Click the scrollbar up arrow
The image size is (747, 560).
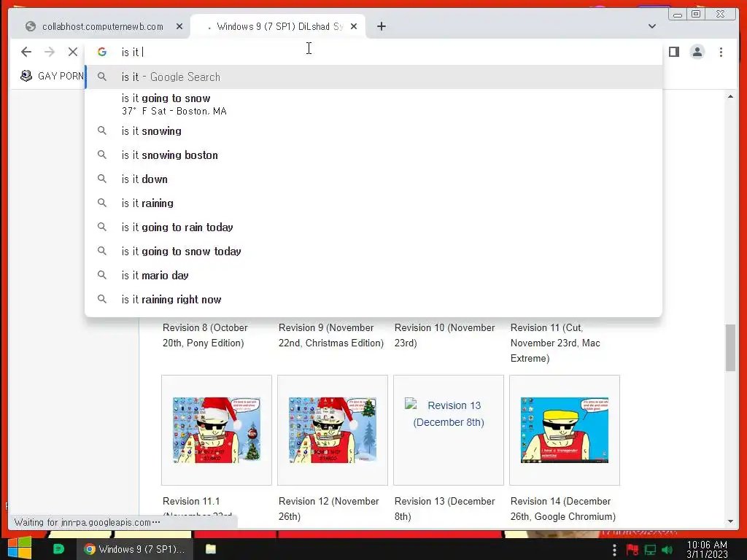[730, 97]
